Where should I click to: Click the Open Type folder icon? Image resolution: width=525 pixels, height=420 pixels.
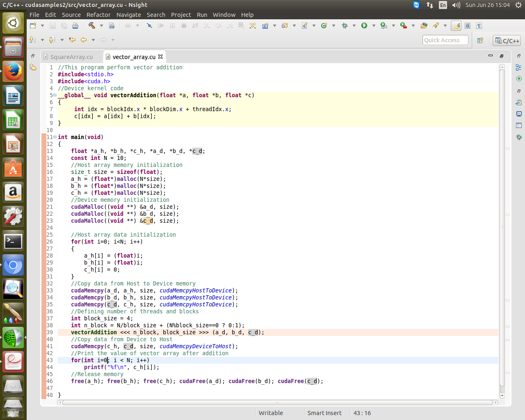[x=424, y=25]
